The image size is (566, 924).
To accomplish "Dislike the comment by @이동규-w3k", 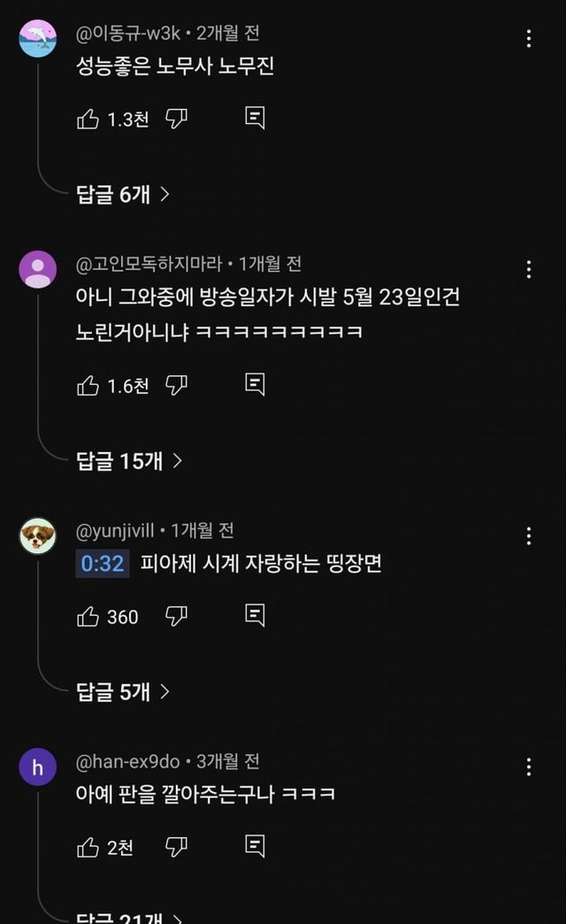I will click(x=177, y=119).
